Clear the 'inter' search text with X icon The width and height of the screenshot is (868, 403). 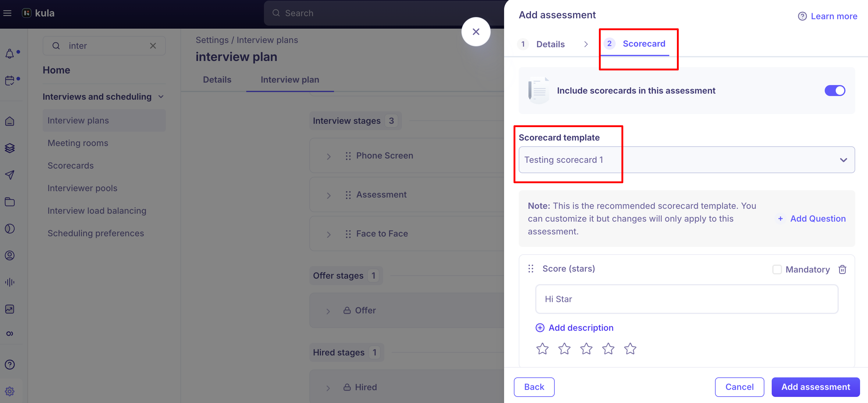[153, 45]
